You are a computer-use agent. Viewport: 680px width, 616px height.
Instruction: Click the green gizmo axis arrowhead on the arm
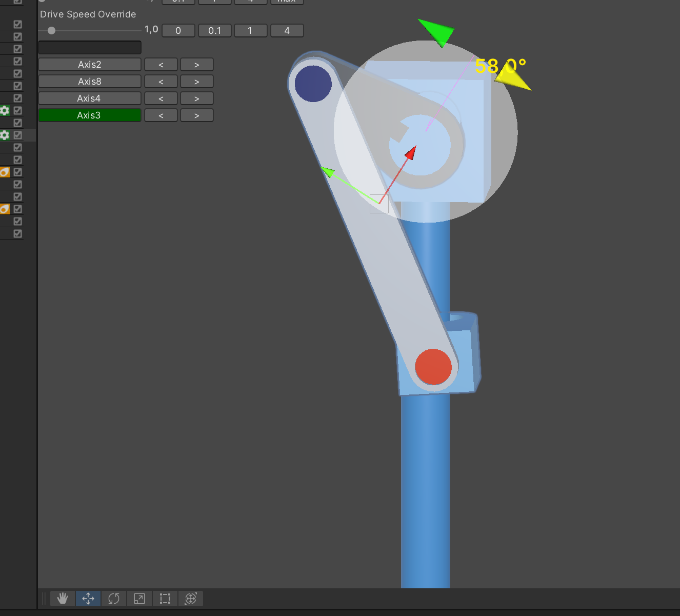tap(328, 172)
